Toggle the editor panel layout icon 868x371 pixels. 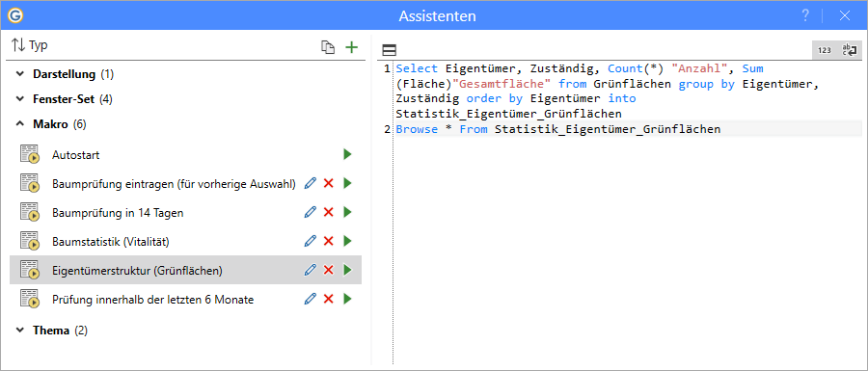click(390, 51)
